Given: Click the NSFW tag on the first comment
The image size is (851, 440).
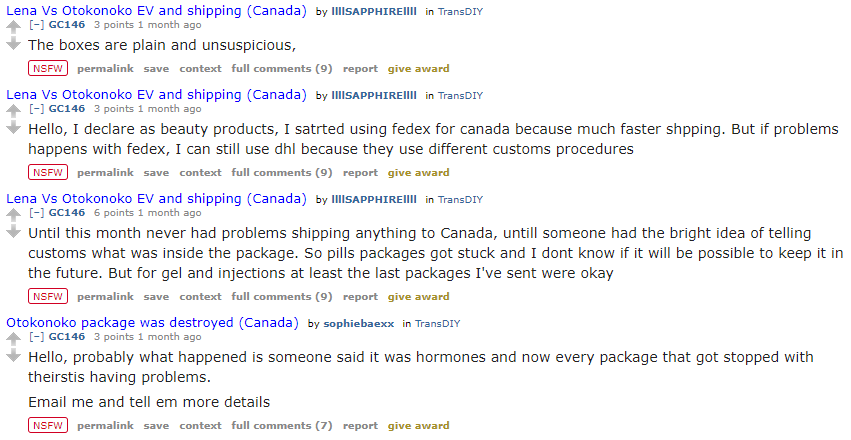Looking at the screenshot, I should point(47,69).
